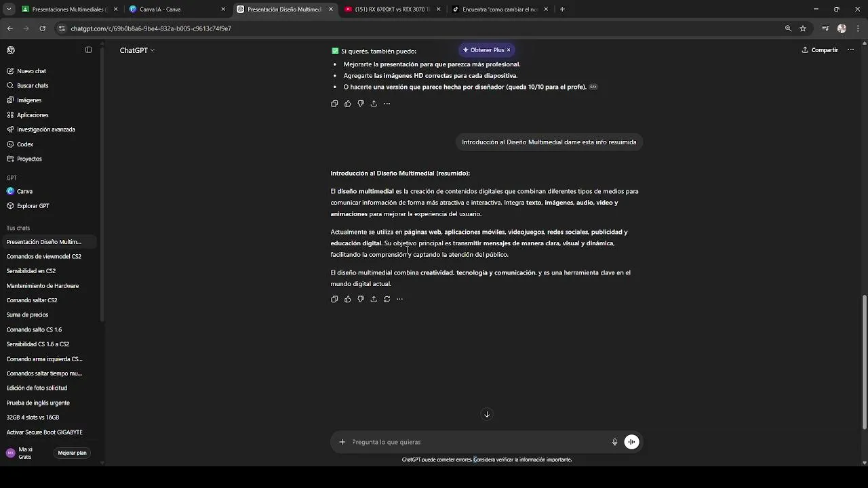
Task: Open browser profile avatar
Action: click(x=842, y=28)
